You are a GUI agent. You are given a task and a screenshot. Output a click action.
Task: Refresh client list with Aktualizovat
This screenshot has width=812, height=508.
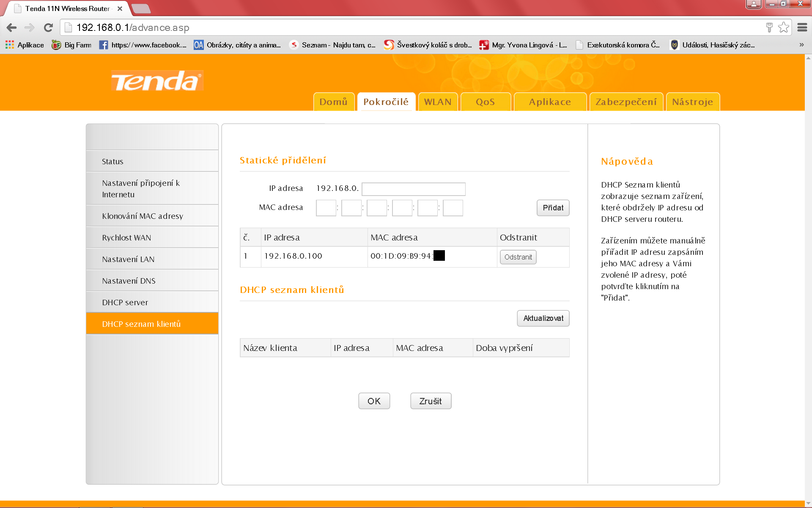coord(543,318)
